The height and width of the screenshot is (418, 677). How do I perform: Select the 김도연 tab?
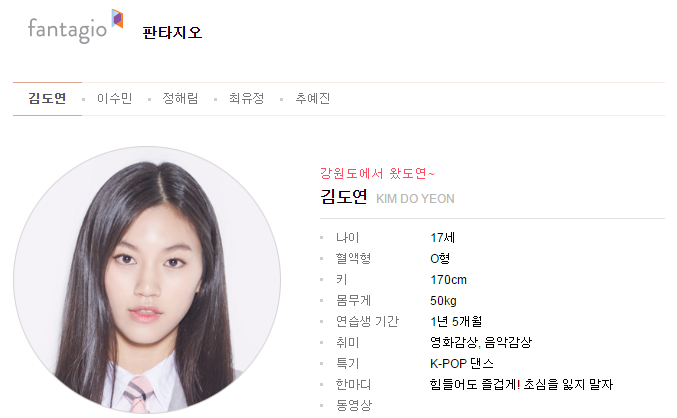47,98
